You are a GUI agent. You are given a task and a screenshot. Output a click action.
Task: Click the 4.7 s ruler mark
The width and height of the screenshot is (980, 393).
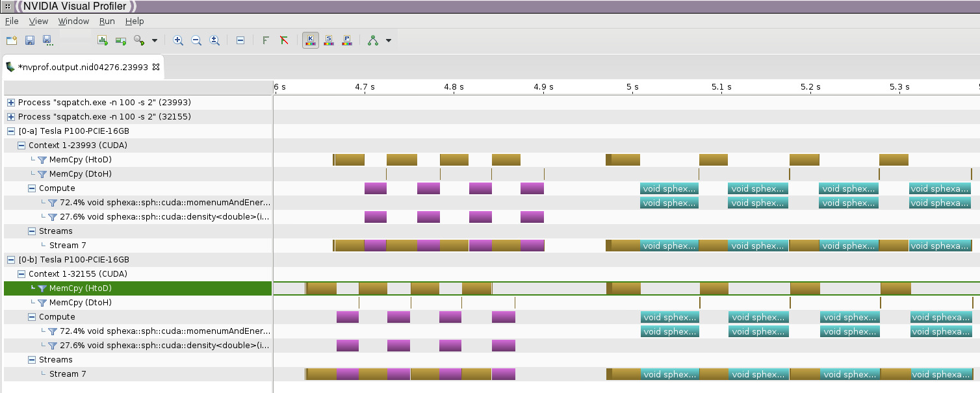point(365,86)
